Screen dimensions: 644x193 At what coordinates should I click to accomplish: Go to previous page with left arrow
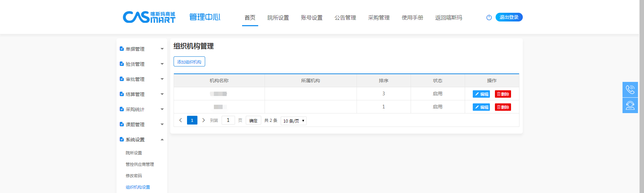point(181,120)
